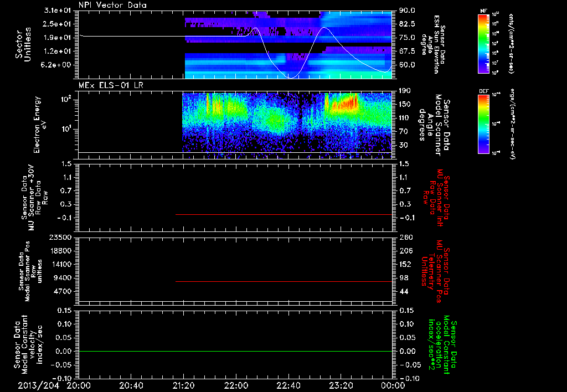Screen dimensions: 567x392
Task: Click the 90.0 sun elevation tick value
Action: pos(407,11)
